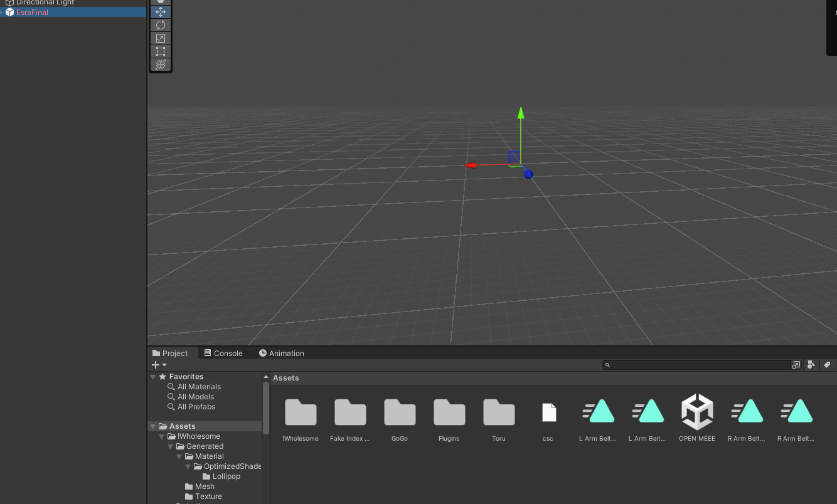Switch to the Project tab

tap(170, 354)
